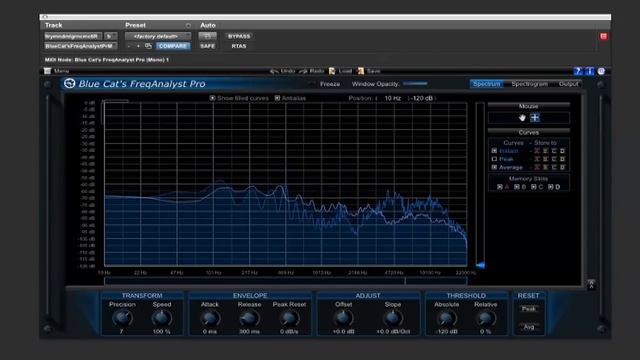
Task: Toggle memory slot B checkbox
Action: pos(517,187)
